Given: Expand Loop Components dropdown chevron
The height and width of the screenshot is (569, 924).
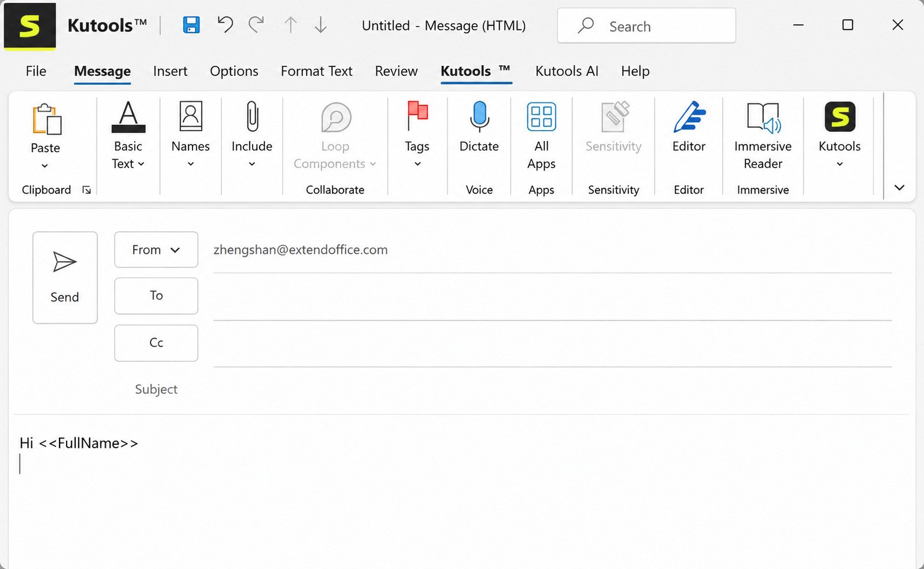Looking at the screenshot, I should [x=373, y=164].
